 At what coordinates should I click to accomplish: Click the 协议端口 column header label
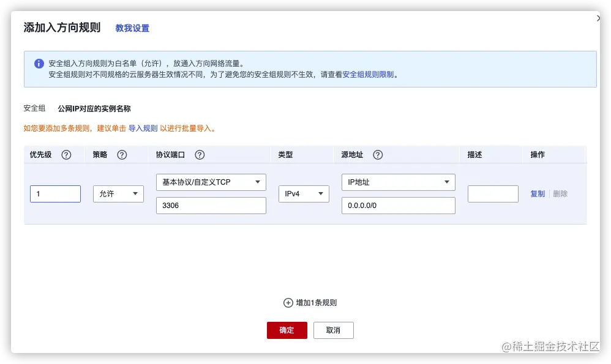point(170,155)
